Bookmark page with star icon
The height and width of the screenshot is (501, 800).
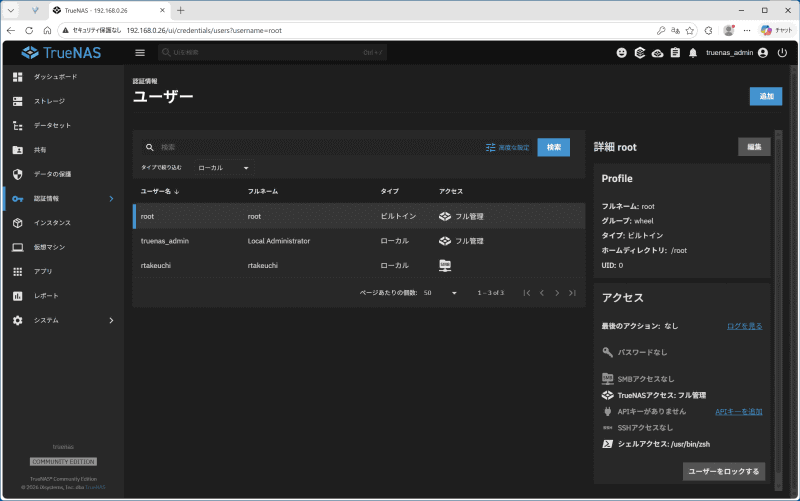[x=690, y=31]
